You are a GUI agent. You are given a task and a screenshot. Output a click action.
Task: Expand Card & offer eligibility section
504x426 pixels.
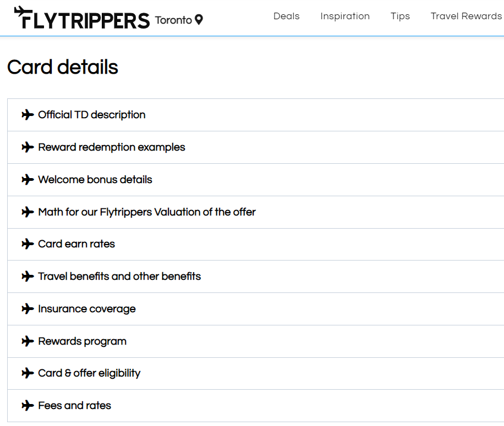tap(255, 373)
